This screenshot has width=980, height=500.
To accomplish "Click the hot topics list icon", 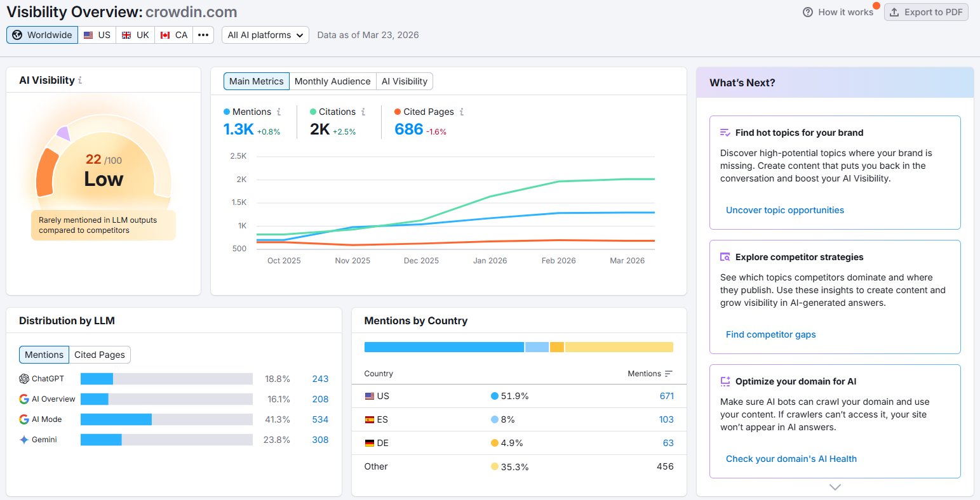I will [x=724, y=132].
